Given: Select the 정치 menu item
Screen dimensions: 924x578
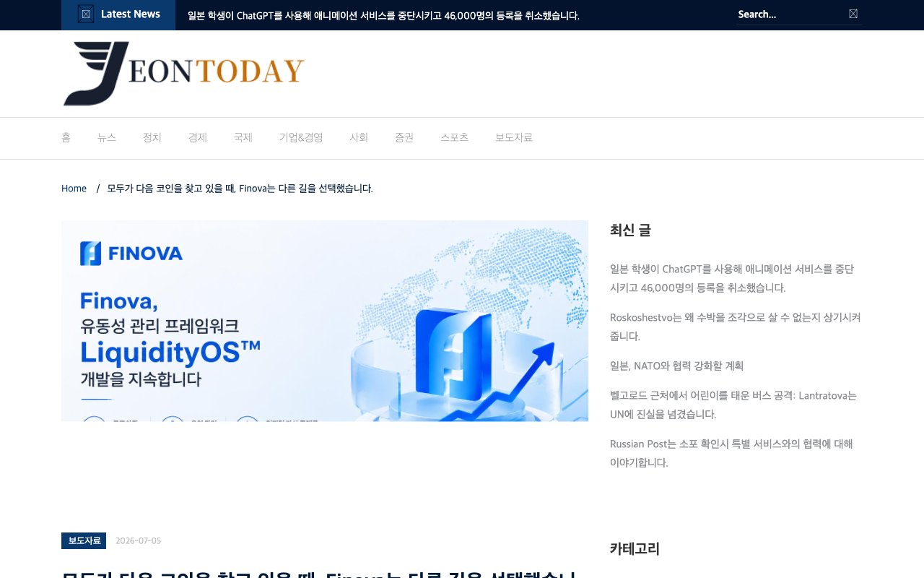Looking at the screenshot, I should pyautogui.click(x=152, y=137).
